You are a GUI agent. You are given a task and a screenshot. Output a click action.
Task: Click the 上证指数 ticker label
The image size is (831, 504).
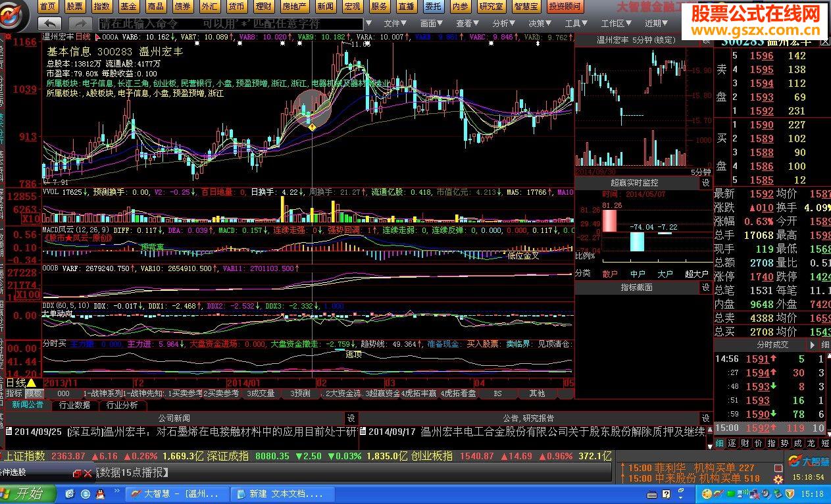pyautogui.click(x=25, y=455)
